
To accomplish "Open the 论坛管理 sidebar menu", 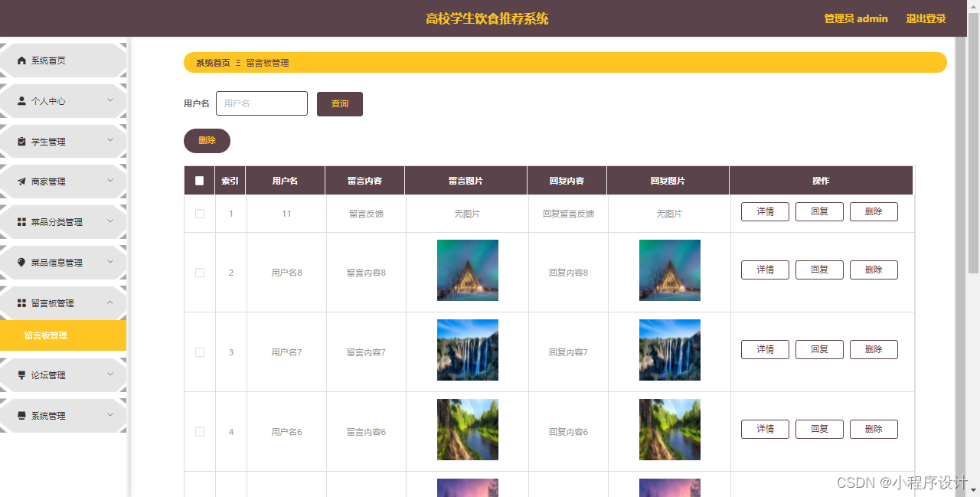I will (63, 375).
